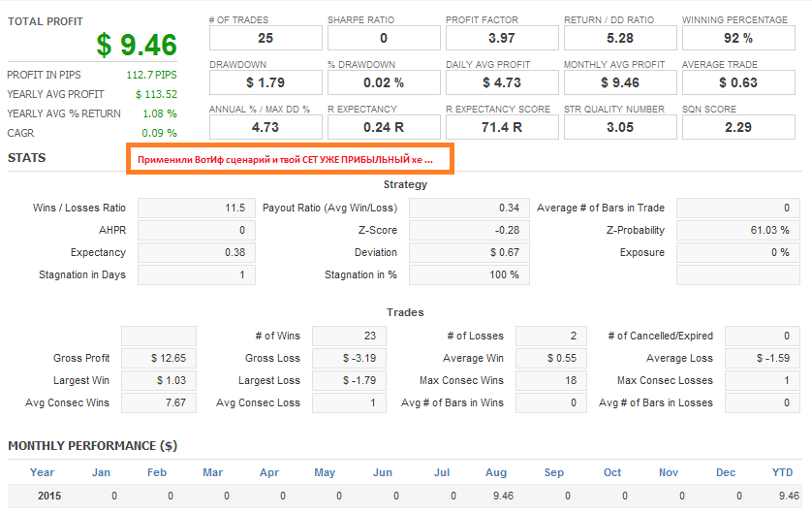This screenshot has width=812, height=514.
Task: Click the Year column header
Action: click(x=42, y=472)
